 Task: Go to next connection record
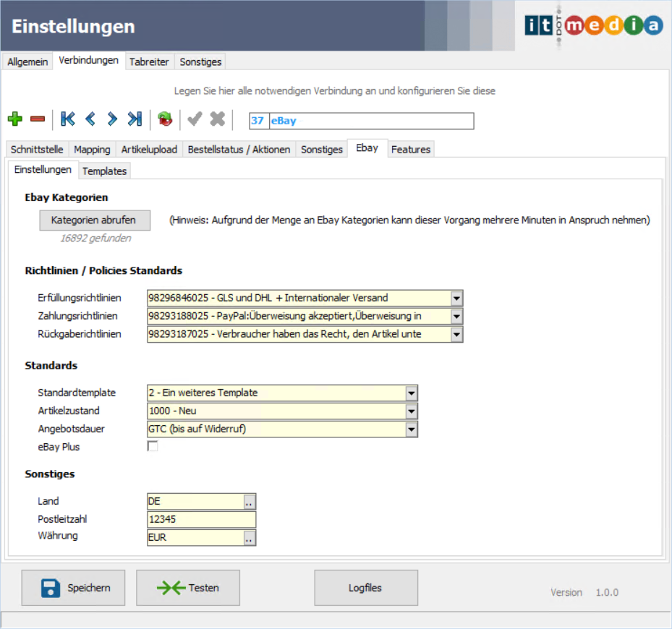(x=112, y=119)
